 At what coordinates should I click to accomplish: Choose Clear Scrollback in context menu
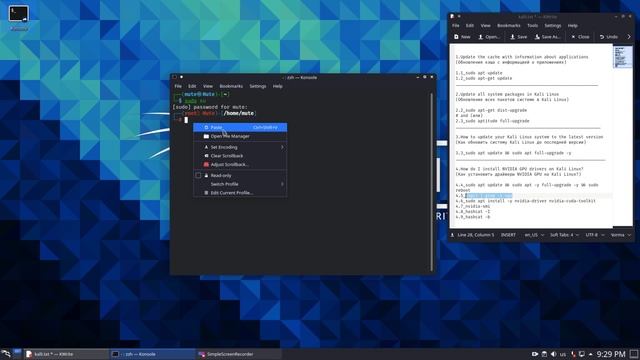click(240, 156)
